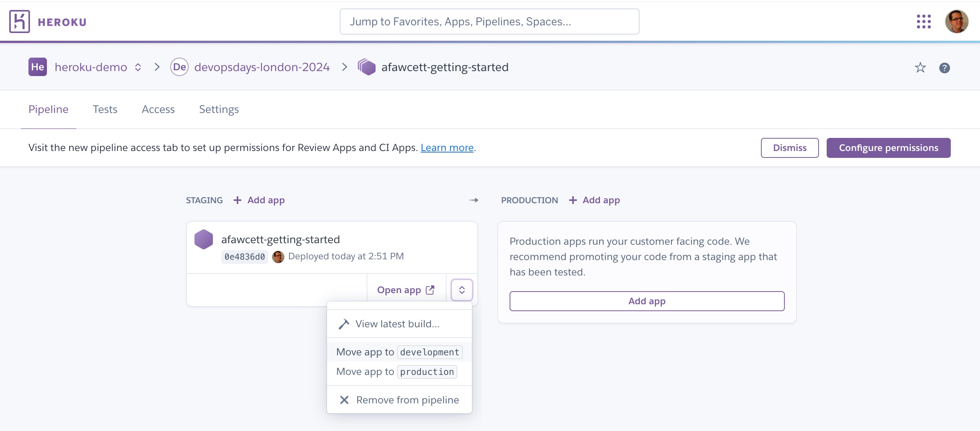The image size is (980, 431).
Task: Click the heroku-demo team badge
Action: [x=38, y=67]
